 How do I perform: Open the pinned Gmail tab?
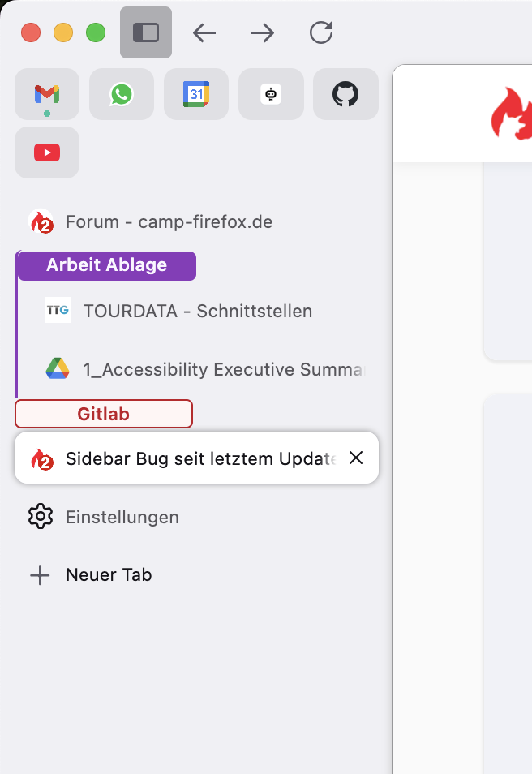(47, 94)
